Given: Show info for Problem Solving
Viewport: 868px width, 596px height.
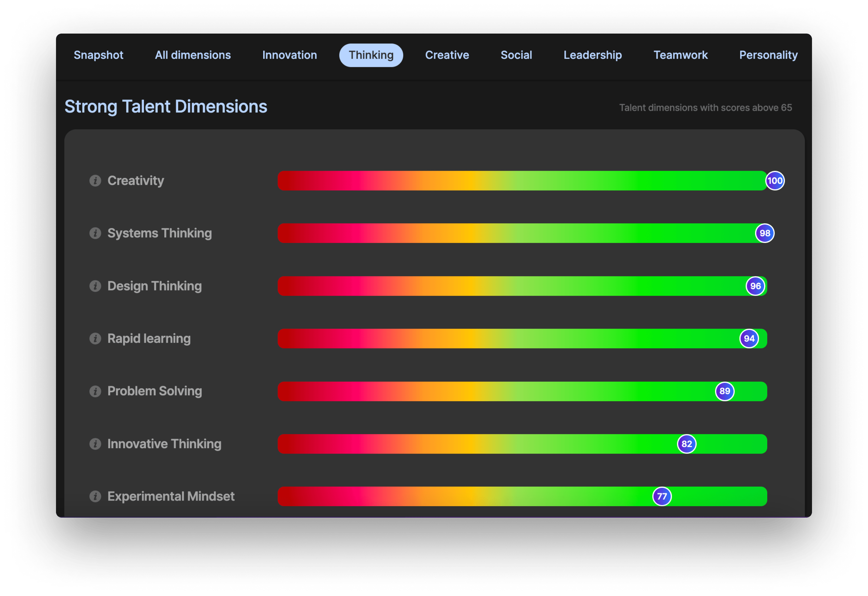Looking at the screenshot, I should click(x=95, y=391).
